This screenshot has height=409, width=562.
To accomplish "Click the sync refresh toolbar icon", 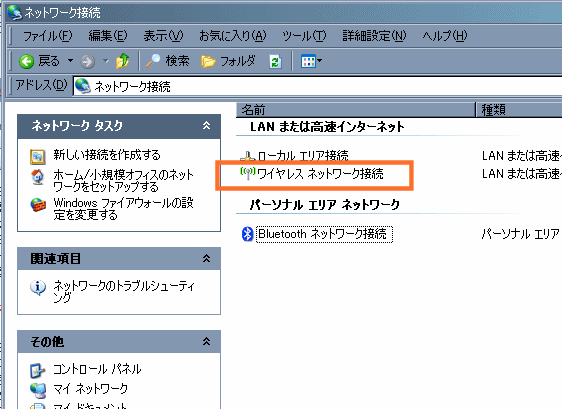I will [275, 61].
